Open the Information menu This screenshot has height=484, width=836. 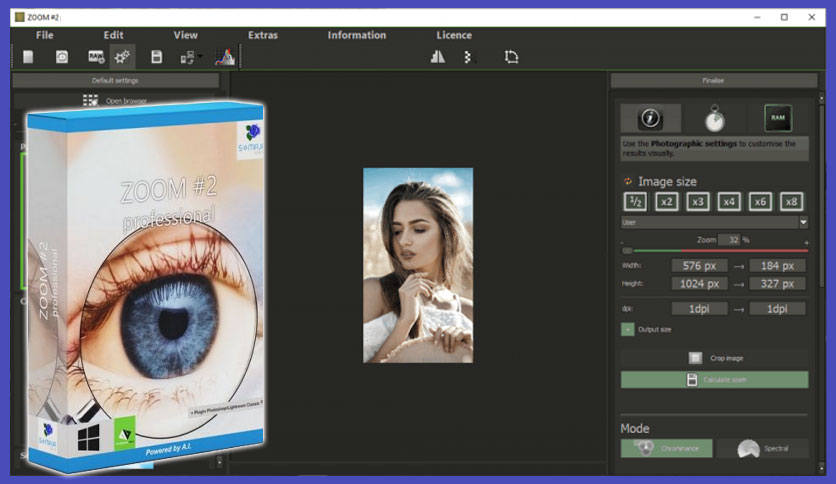click(357, 35)
